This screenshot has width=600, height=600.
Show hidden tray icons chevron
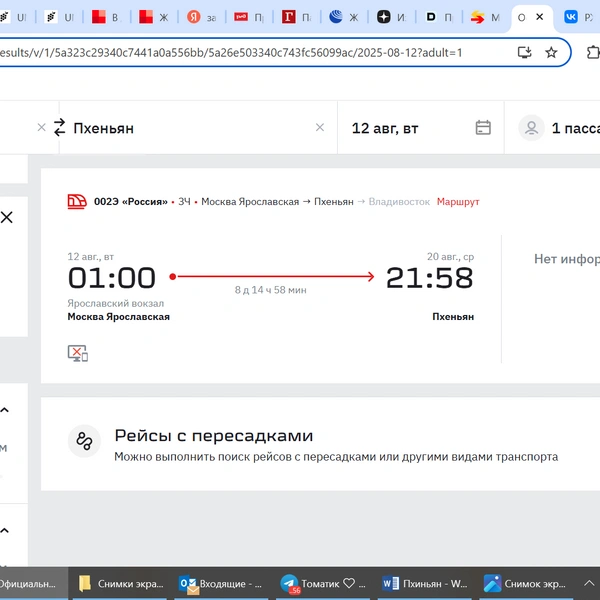589,584
